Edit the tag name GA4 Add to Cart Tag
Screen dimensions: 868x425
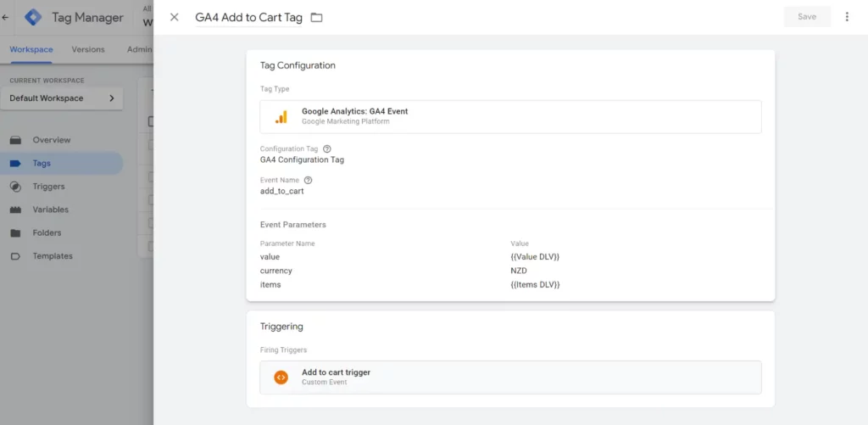pos(248,17)
